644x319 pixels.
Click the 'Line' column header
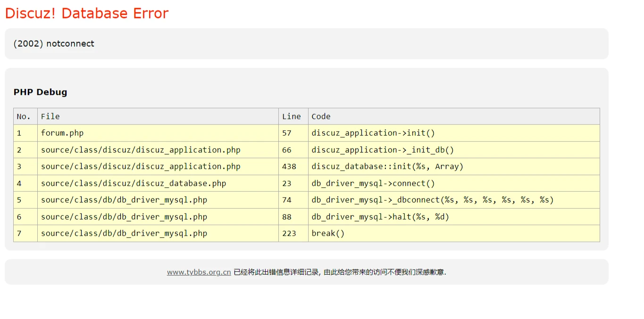pyautogui.click(x=293, y=116)
